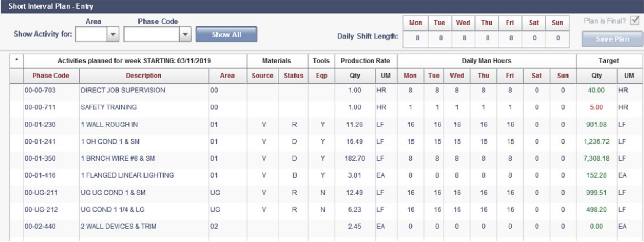Toggle the Plan is Final checkbox

point(635,21)
